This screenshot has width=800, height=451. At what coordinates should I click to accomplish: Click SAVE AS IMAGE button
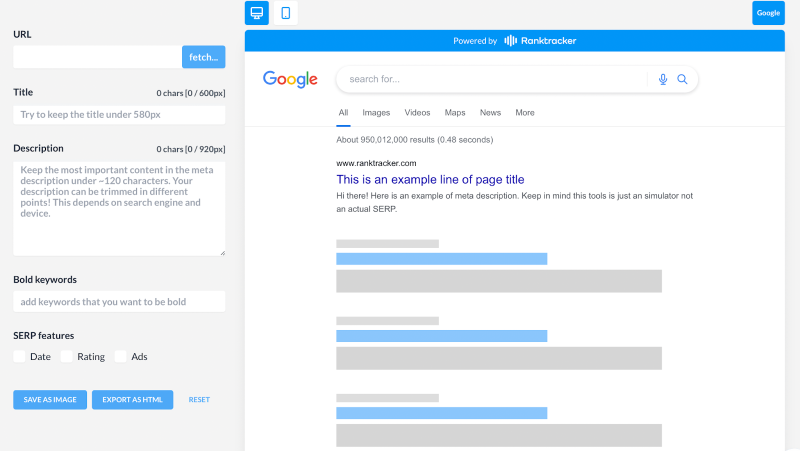click(50, 399)
